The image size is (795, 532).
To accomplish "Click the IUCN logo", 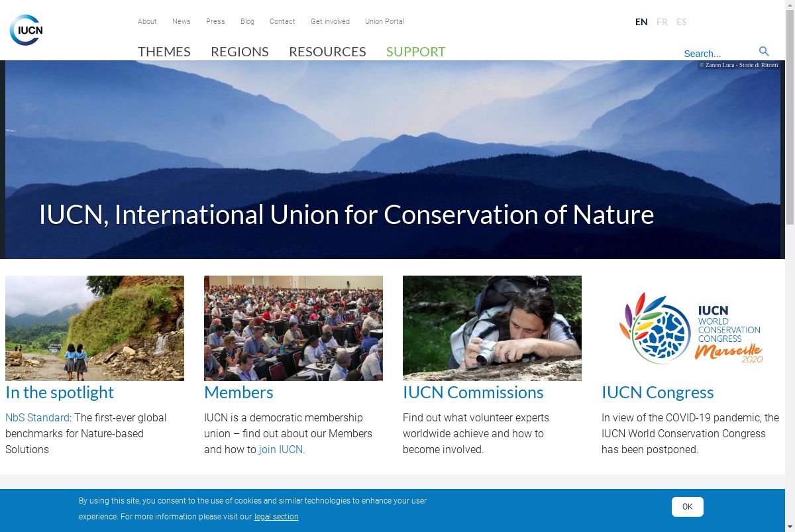I will (x=26, y=30).
